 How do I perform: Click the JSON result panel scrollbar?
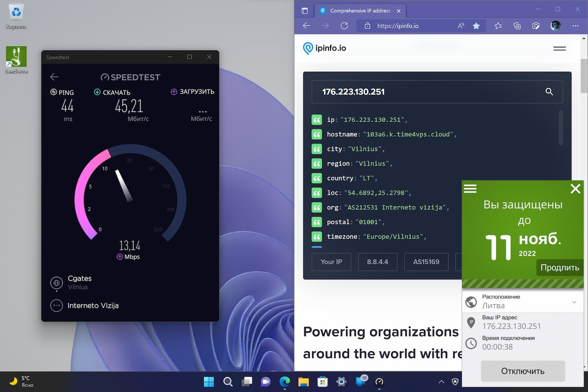click(561, 128)
